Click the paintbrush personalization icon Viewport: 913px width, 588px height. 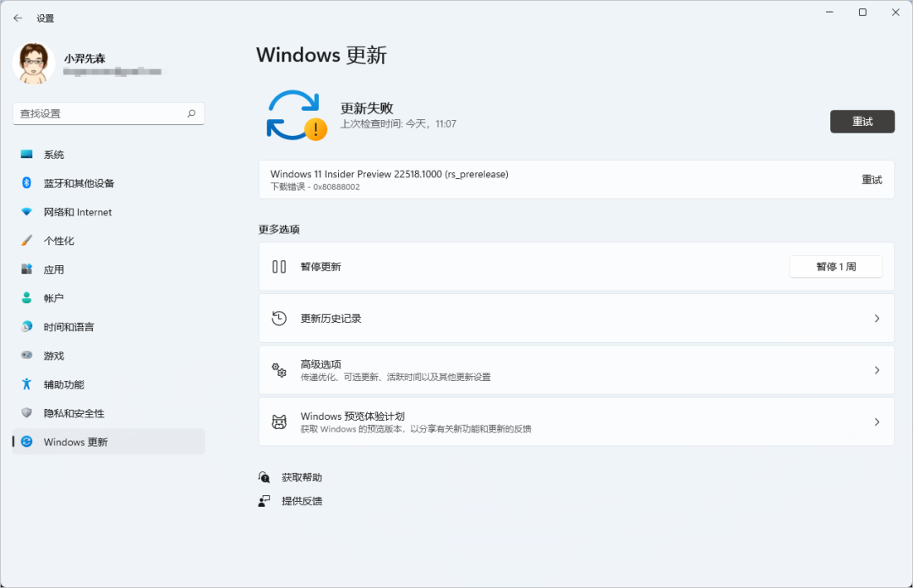[27, 241]
